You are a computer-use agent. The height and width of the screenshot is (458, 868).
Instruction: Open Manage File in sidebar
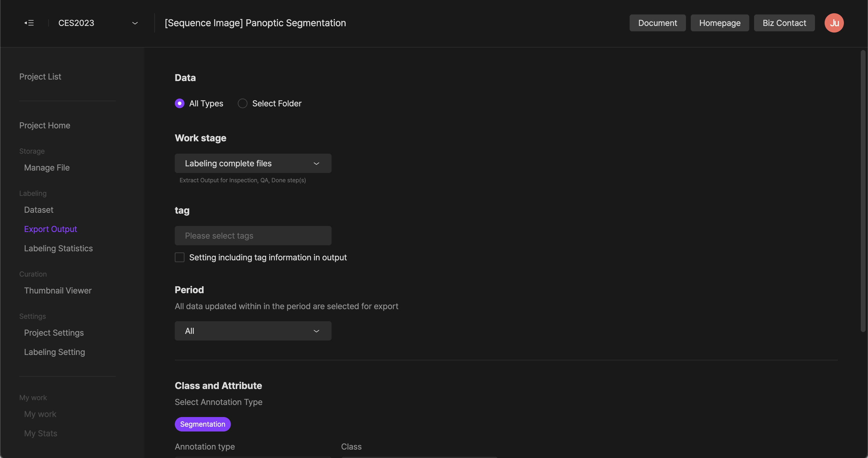click(47, 168)
